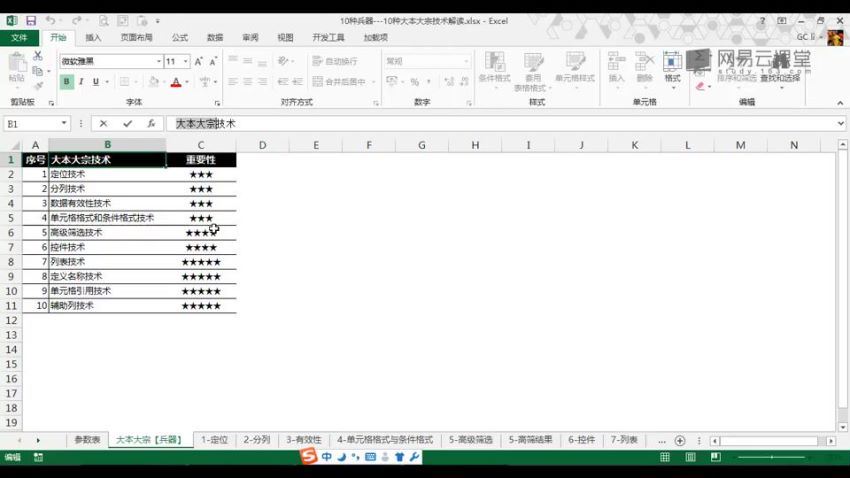Increase font size with larger A icon
This screenshot has height=478, width=850.
click(198, 62)
